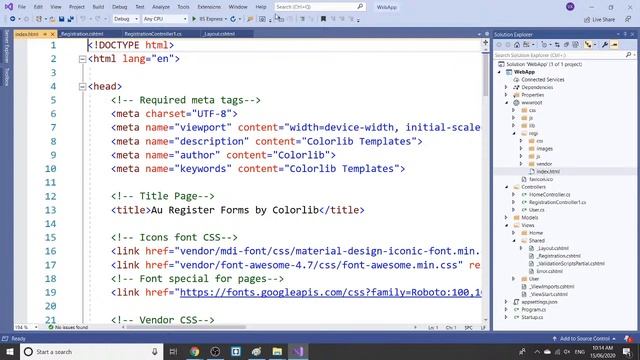This screenshot has width=640, height=360.
Task: Collapse the Controllers folder
Action: pyautogui.click(x=507, y=187)
